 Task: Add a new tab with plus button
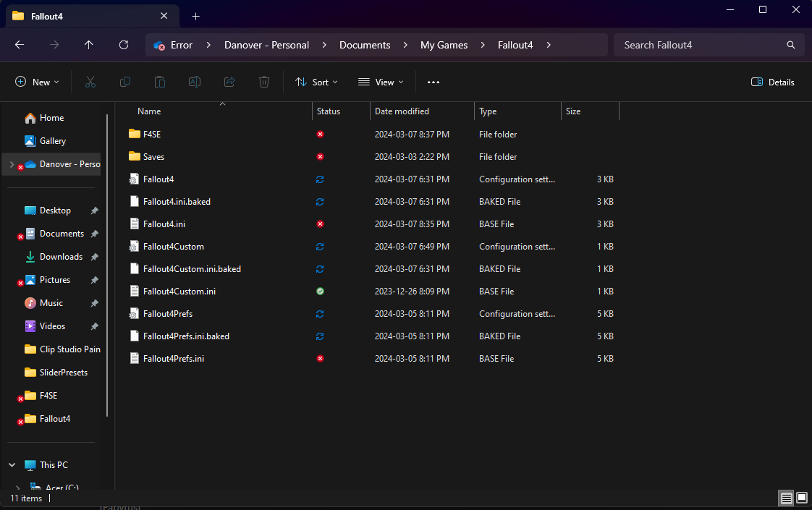pos(195,17)
